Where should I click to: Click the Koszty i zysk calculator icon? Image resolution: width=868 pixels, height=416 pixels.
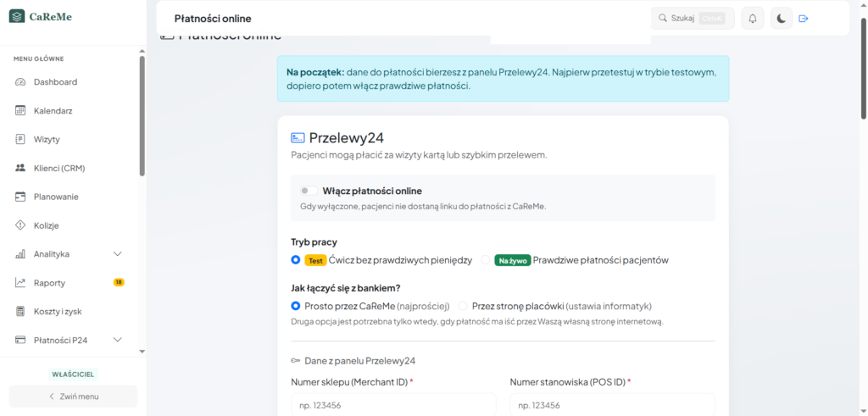[x=20, y=312]
